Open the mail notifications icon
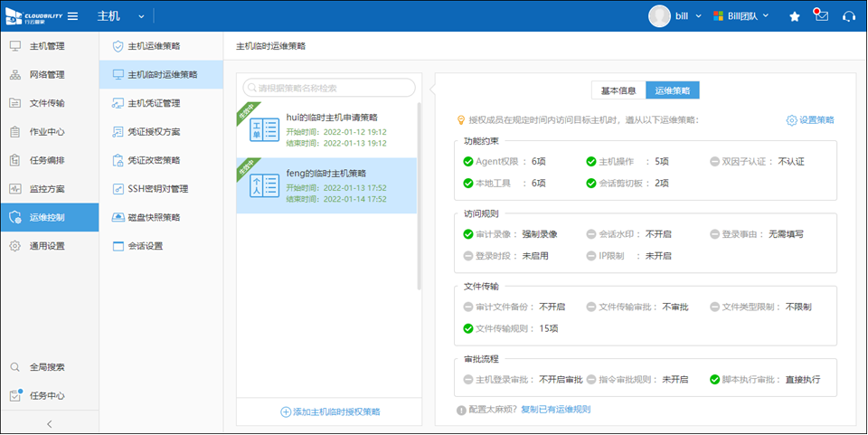The image size is (868, 435). coord(821,16)
